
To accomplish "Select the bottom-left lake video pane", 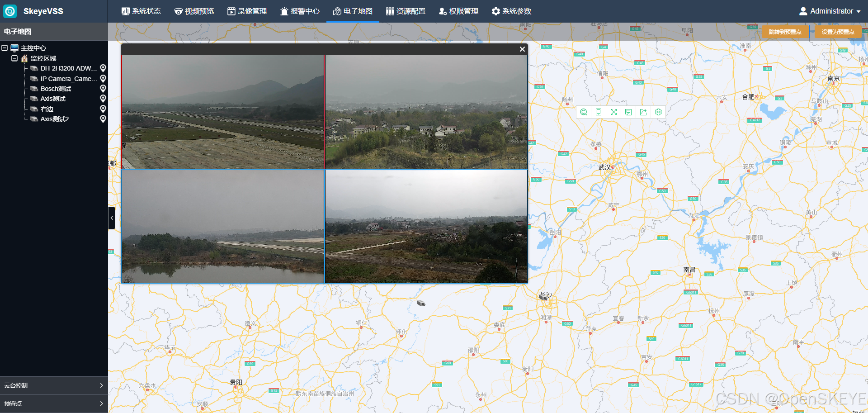I will click(x=223, y=227).
